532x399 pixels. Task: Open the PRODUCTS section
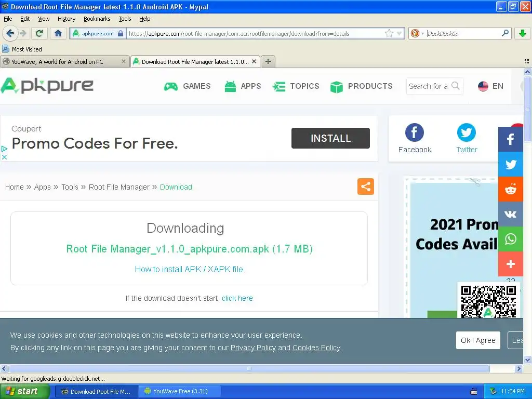tap(362, 86)
